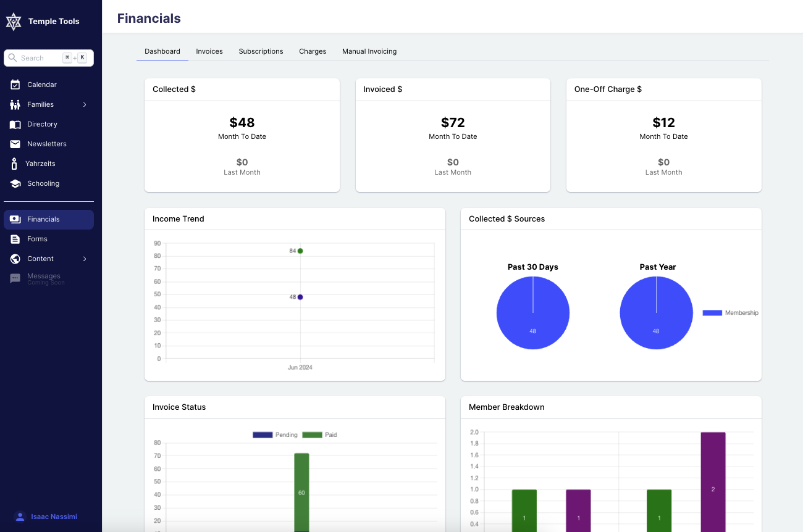Select the Families icon in the sidebar
The width and height of the screenshot is (803, 532).
[x=15, y=104]
